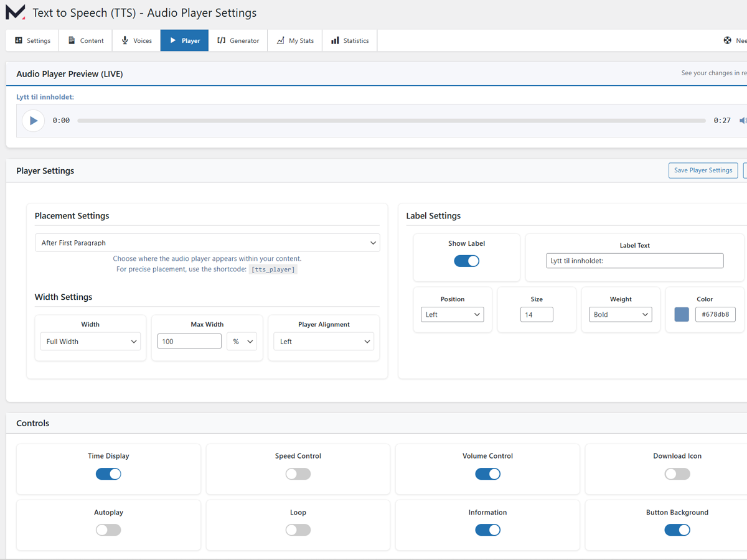This screenshot has width=747, height=560.
Task: Click the audio progress bar
Action: coord(392,121)
